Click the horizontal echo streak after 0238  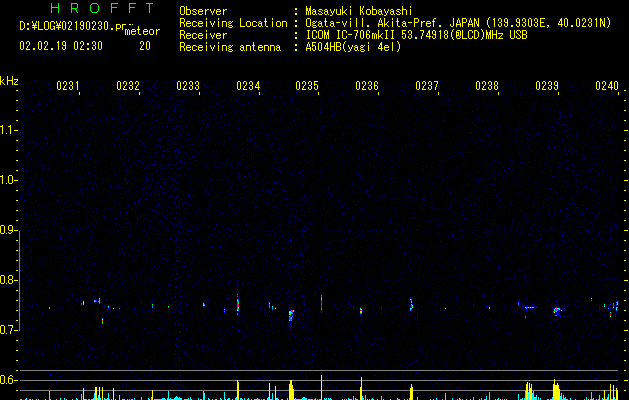(530, 308)
